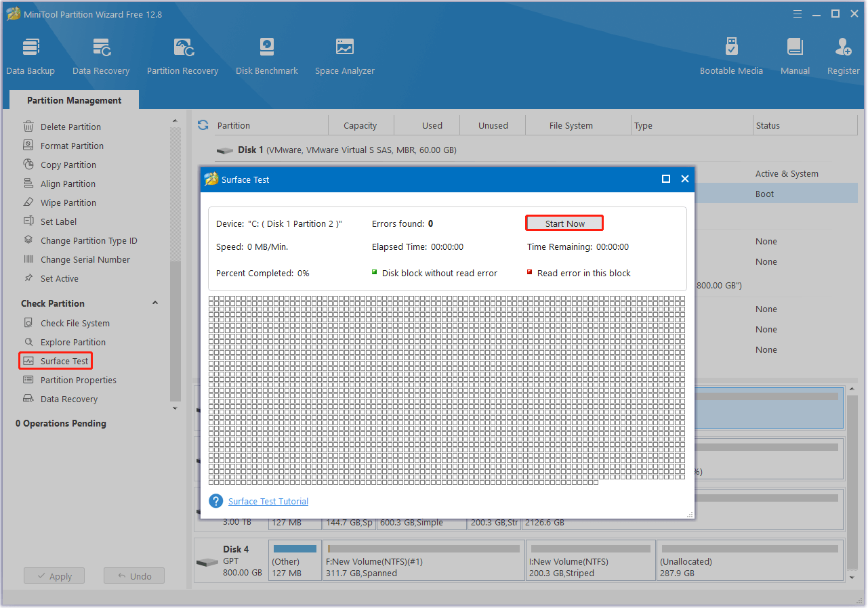Open the Space Analyzer

345,56
